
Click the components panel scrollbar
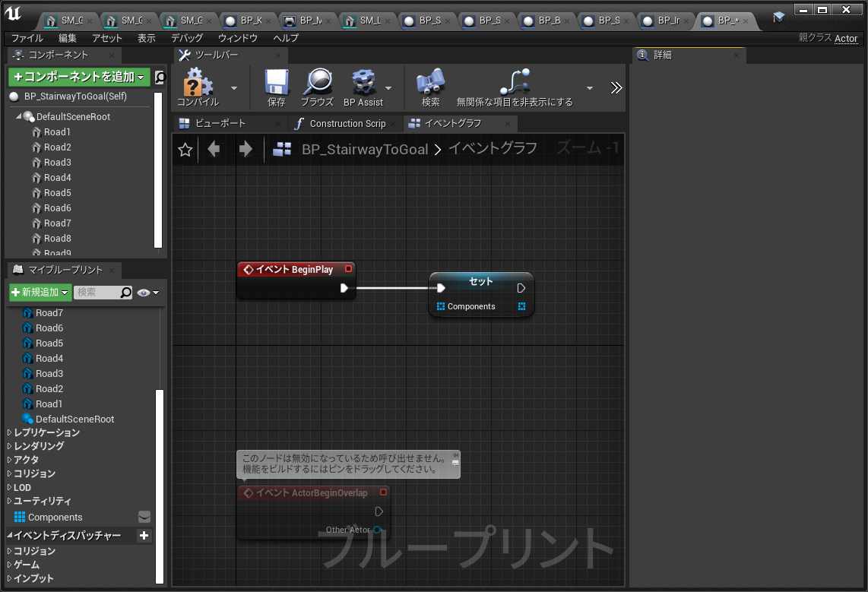click(158, 170)
